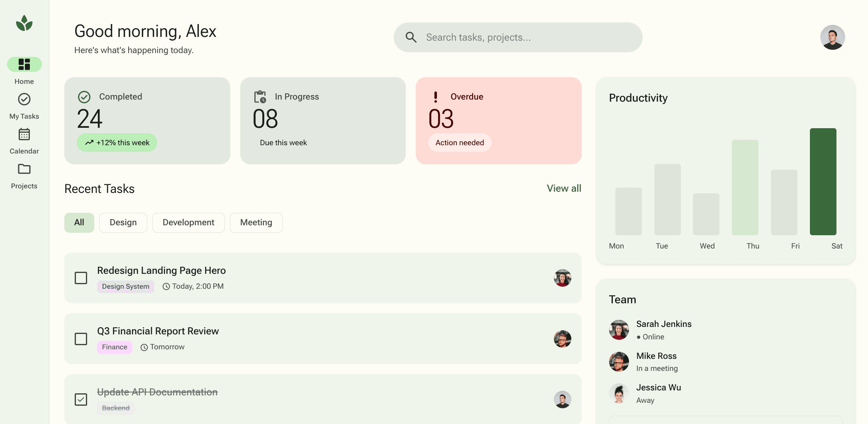Switch to the Design filter tab
The image size is (868, 424).
(x=123, y=222)
